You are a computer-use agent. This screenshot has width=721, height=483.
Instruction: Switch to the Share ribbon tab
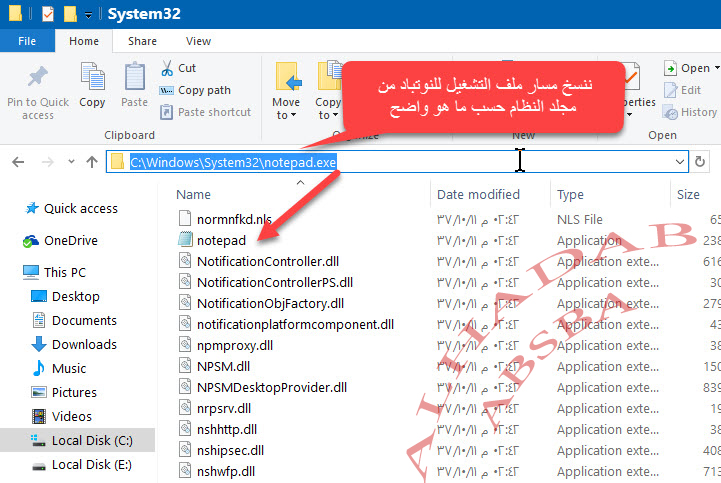coord(142,41)
